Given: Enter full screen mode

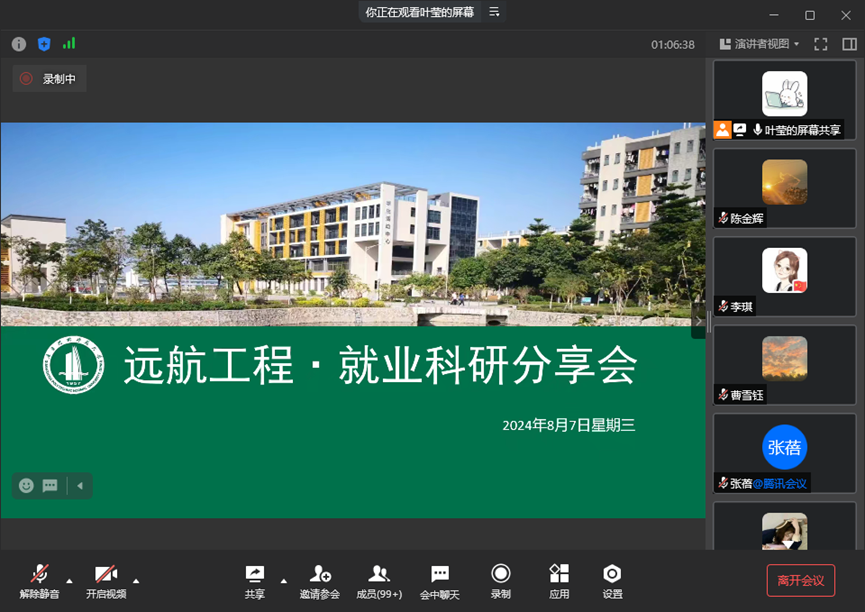Looking at the screenshot, I should point(821,44).
